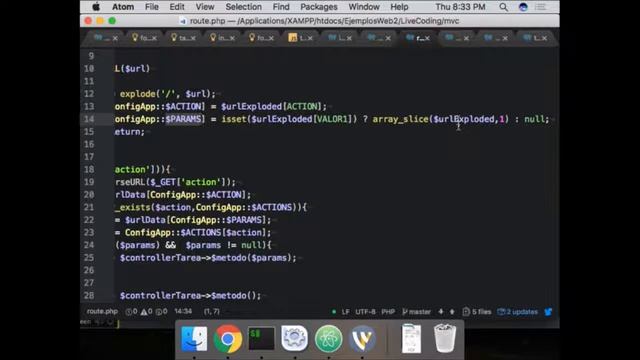Screen dimensions: 640x360
Task: Click the git push up arrow
Action: click(x=452, y=312)
